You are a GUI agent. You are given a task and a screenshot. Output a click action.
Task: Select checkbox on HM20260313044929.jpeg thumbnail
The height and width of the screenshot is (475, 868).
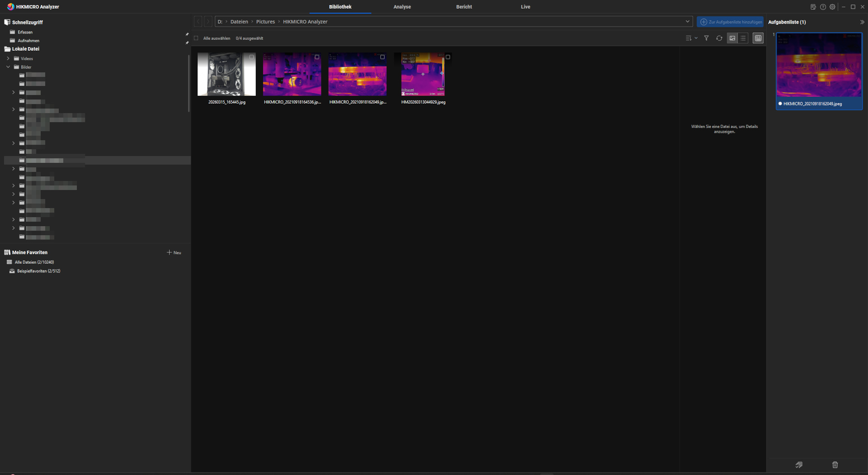pyautogui.click(x=448, y=57)
